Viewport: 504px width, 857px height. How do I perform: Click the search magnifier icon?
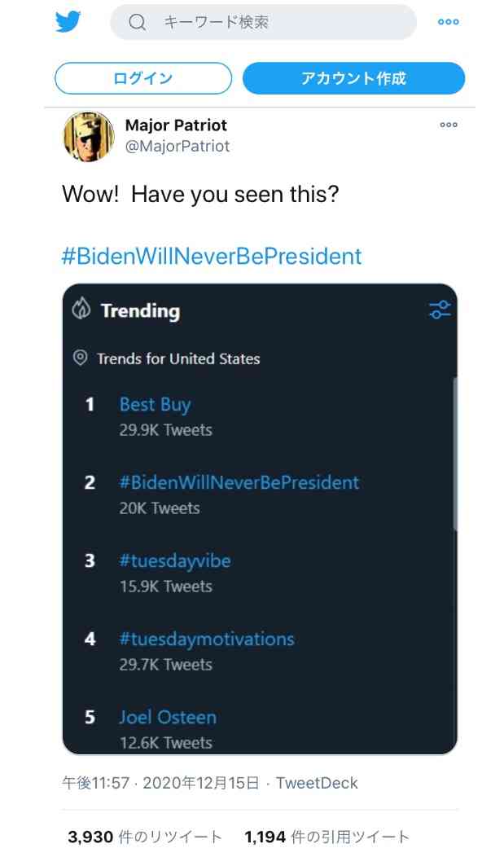[x=137, y=22]
